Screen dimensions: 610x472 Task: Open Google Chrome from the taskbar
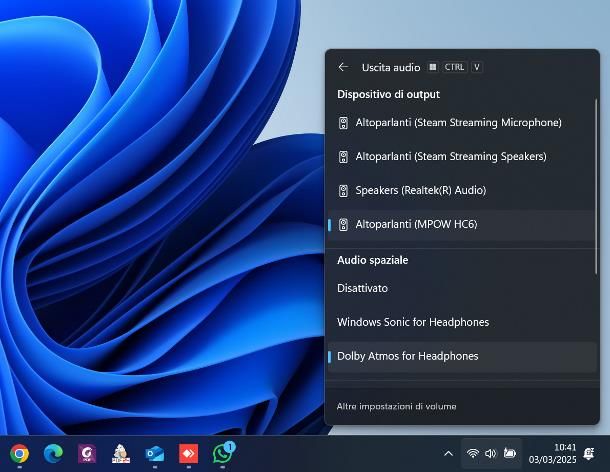(x=19, y=453)
